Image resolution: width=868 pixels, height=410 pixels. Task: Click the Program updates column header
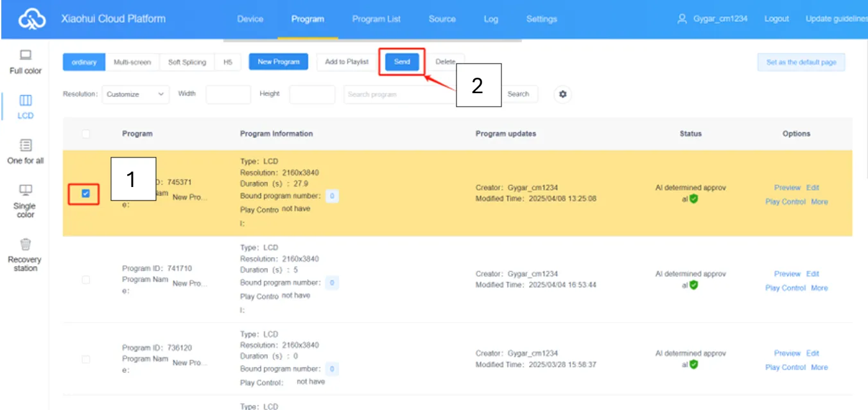click(506, 134)
